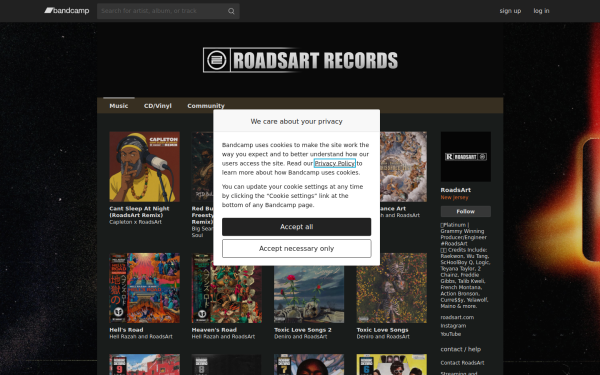Open the log in link

pyautogui.click(x=541, y=11)
